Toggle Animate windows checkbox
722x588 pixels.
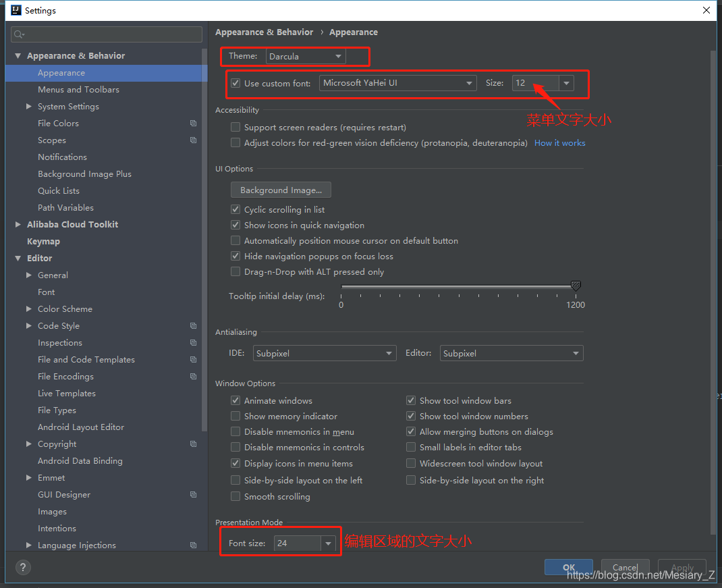235,400
